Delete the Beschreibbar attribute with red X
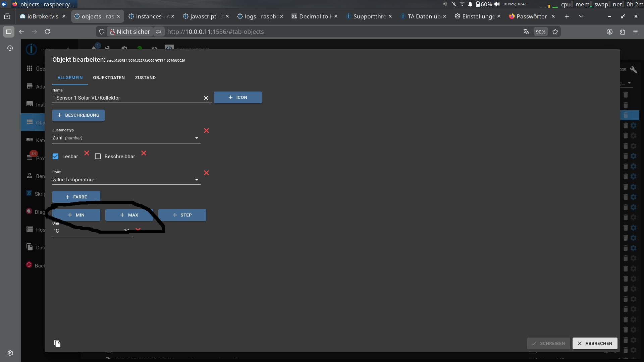The width and height of the screenshot is (644, 362). (x=144, y=153)
